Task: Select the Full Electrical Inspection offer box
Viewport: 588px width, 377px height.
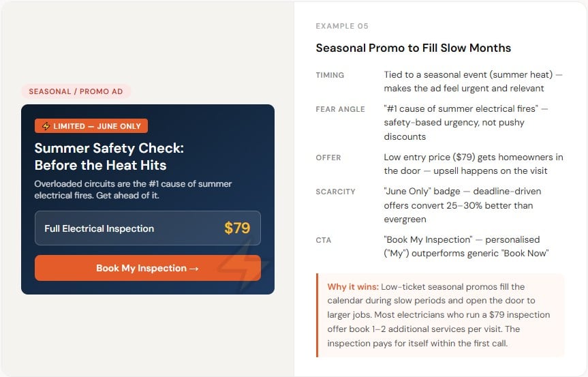Action: 148,228
